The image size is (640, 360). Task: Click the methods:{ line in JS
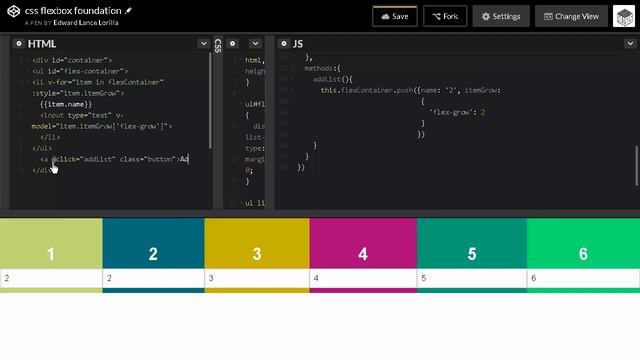(x=322, y=68)
